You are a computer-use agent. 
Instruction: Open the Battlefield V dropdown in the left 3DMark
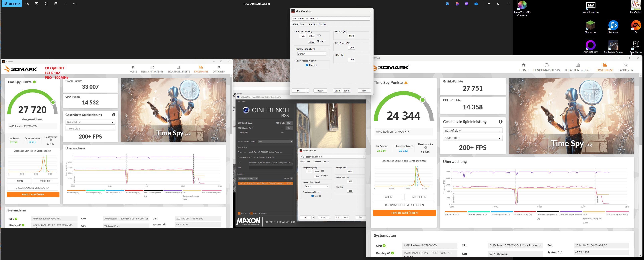[90, 122]
